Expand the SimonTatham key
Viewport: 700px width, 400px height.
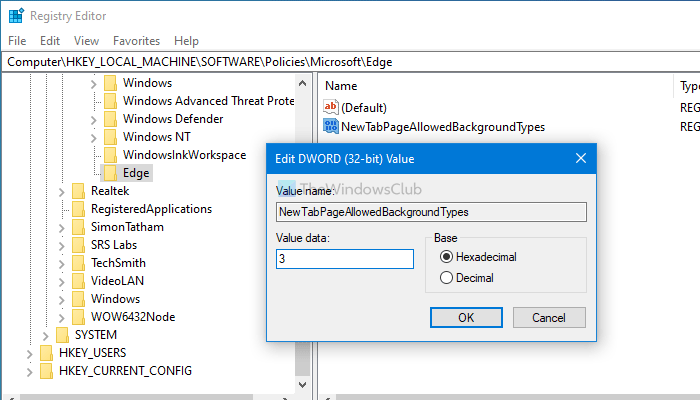[62, 228]
